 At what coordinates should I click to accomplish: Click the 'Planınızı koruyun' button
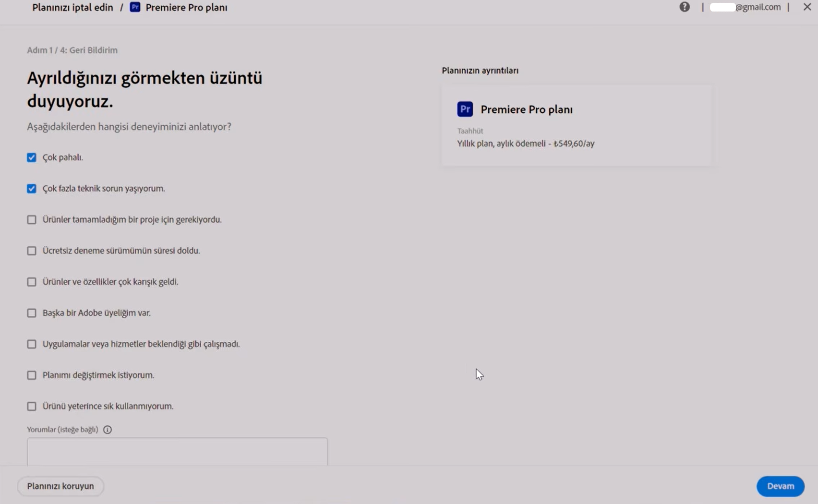60,486
